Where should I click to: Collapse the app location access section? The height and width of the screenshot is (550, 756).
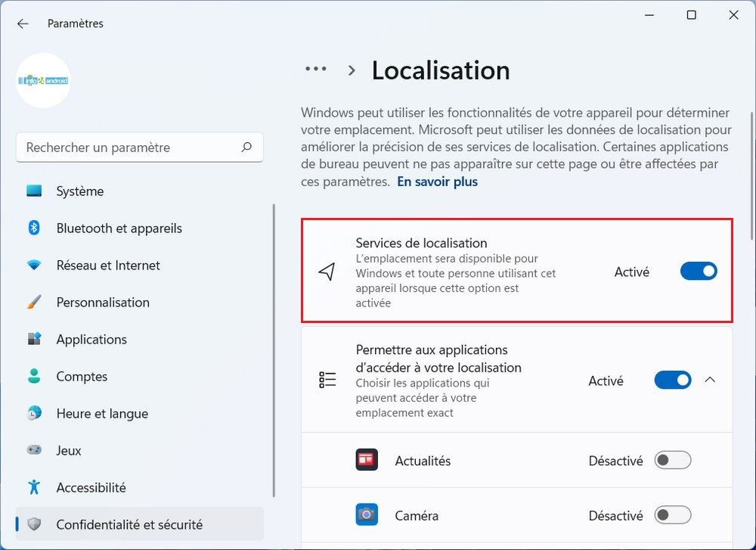[x=710, y=381]
